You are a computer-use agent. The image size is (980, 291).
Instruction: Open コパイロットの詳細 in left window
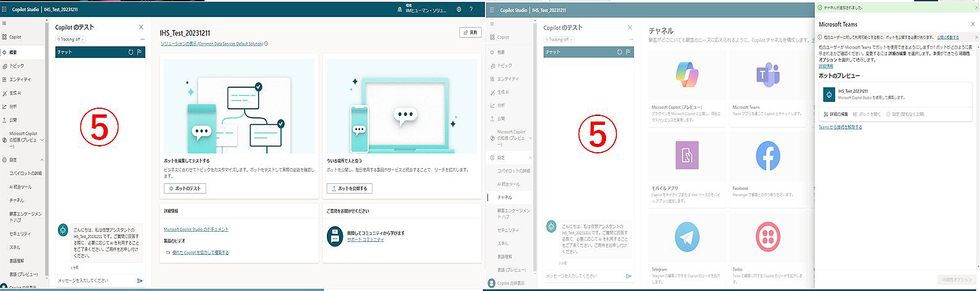(x=25, y=173)
